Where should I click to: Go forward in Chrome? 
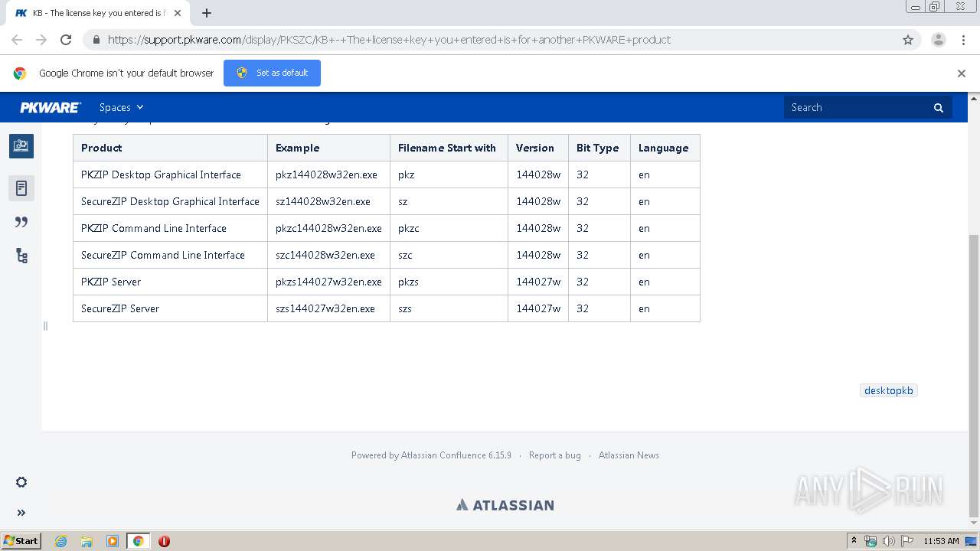41,40
